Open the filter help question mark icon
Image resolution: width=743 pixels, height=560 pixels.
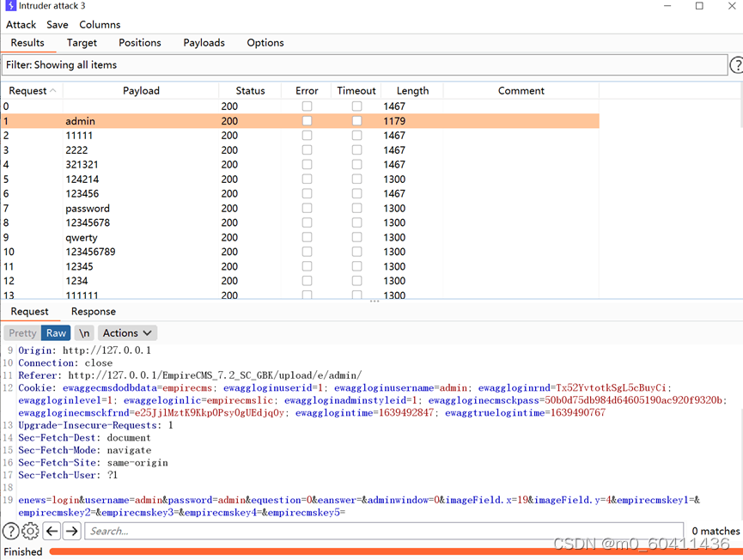point(736,65)
